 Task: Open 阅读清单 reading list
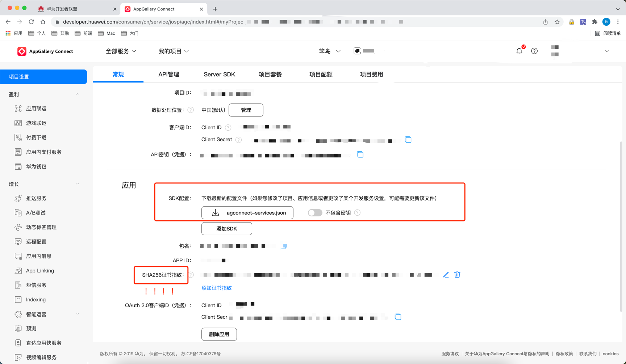point(608,33)
